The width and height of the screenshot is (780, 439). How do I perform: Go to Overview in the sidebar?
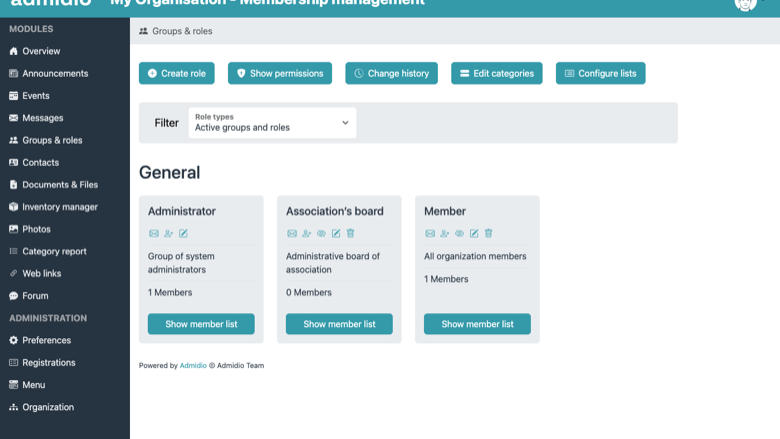tap(41, 51)
